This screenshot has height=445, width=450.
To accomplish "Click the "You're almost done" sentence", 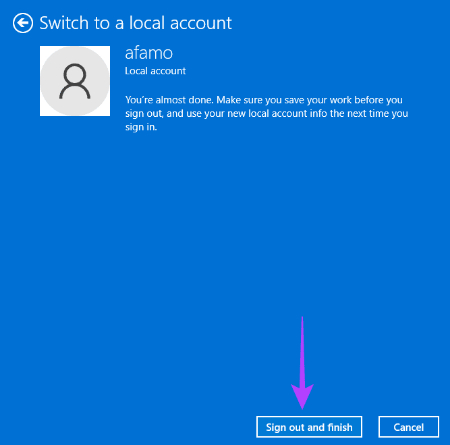I will coord(169,100).
